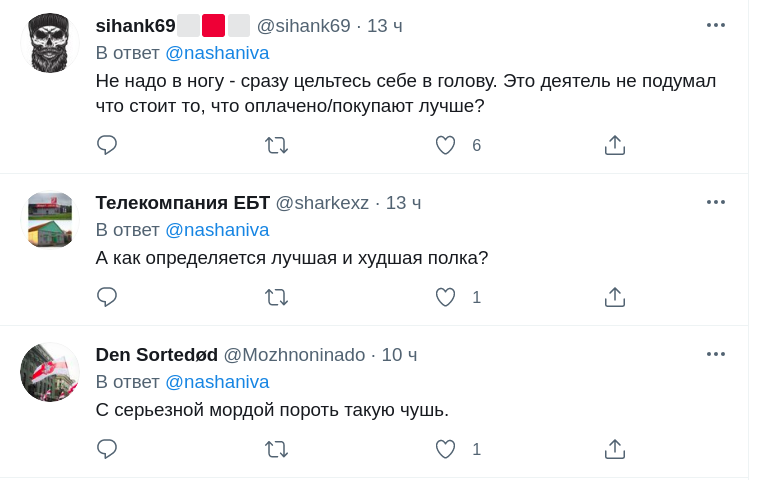757x480 pixels.
Task: Share Телекомпания ЕБТ's tweet
Action: point(615,297)
